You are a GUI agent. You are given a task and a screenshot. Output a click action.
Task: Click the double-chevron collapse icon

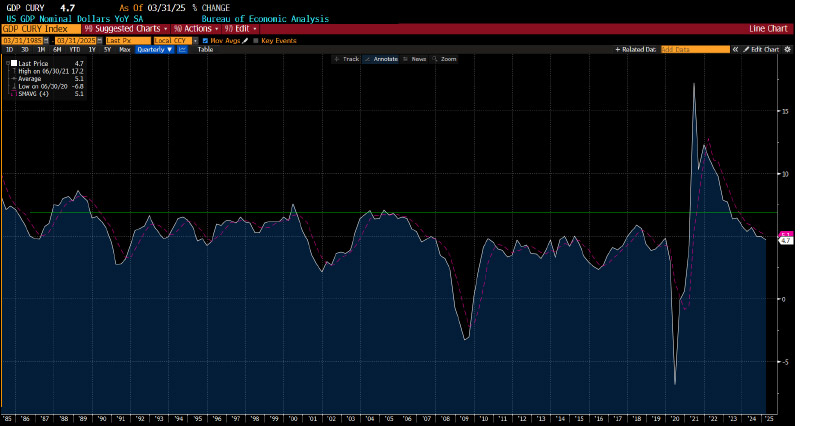[735, 49]
